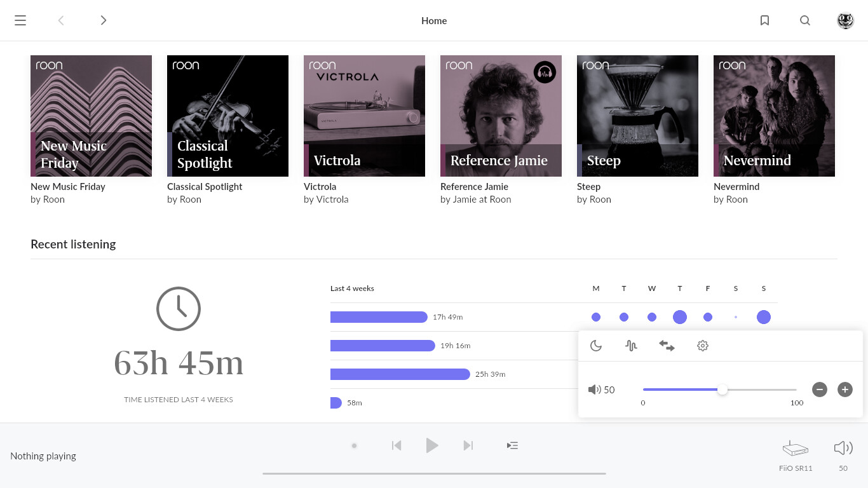Open the Steep playlist cover
Image resolution: width=868 pixels, height=488 pixels.
click(637, 116)
